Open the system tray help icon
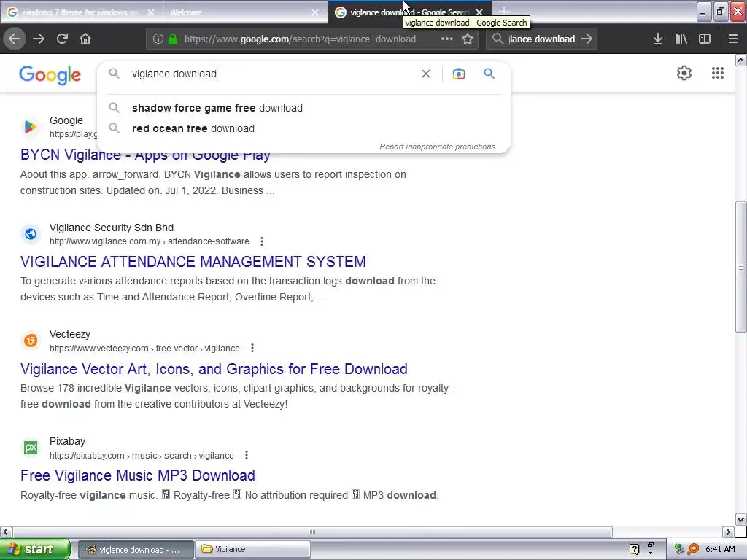747x560 pixels. pyautogui.click(x=634, y=549)
